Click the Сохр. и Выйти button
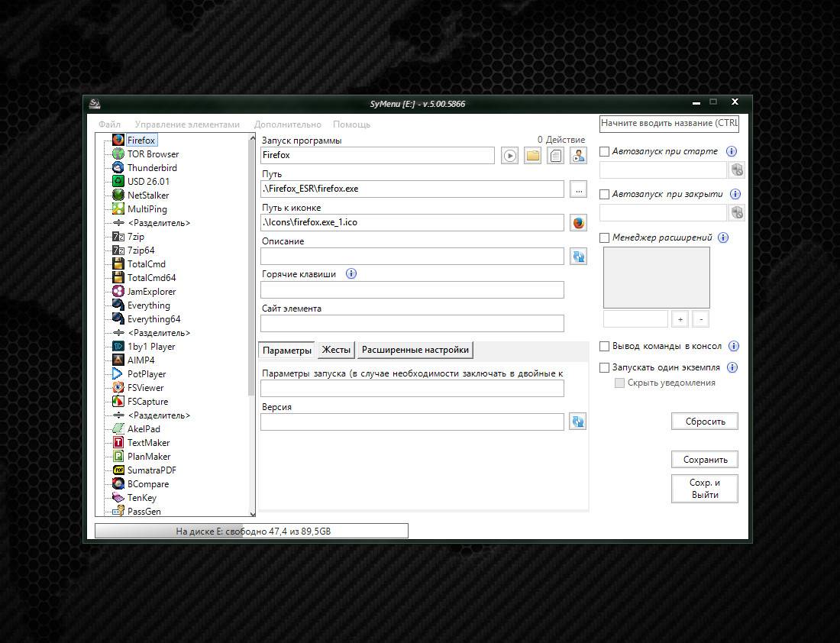The image size is (840, 643). pos(705,489)
